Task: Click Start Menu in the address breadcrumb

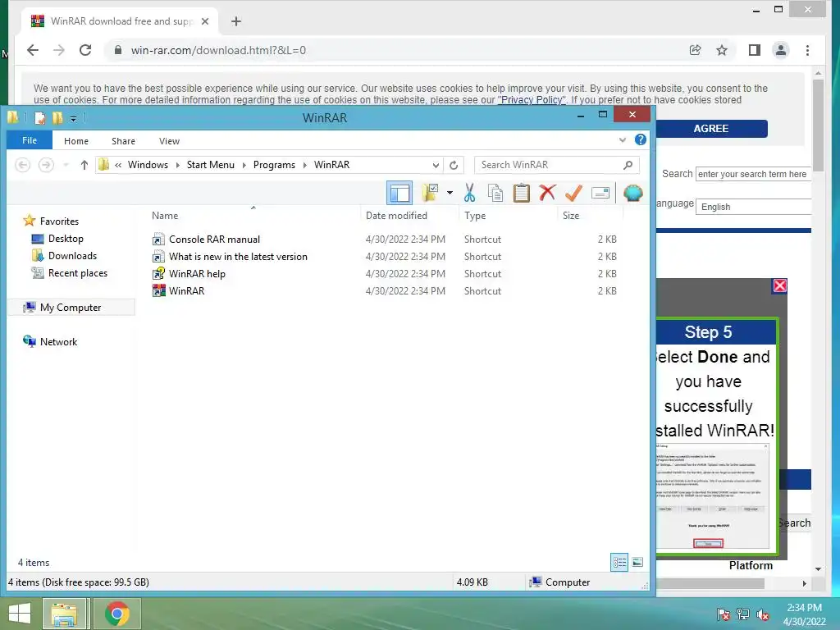Action: pyautogui.click(x=211, y=165)
